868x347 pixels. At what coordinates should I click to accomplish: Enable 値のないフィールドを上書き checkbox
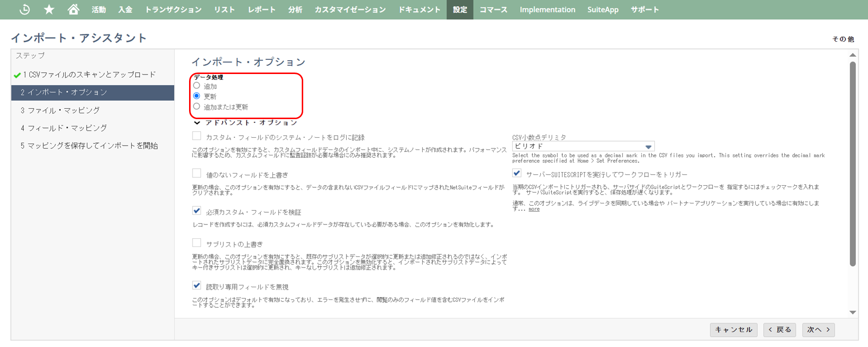click(196, 173)
